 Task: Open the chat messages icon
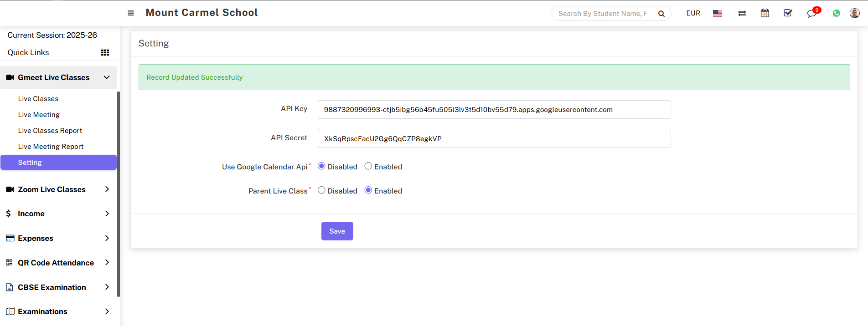[811, 14]
